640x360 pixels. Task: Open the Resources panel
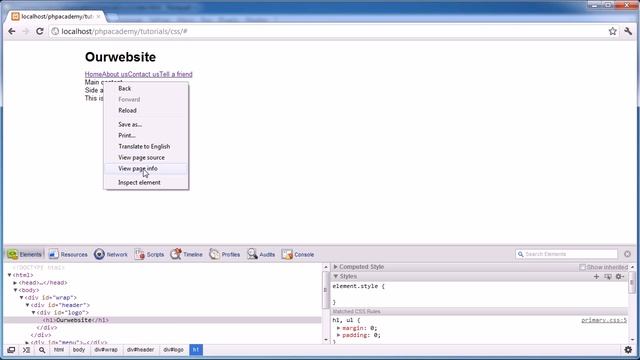(x=68, y=254)
